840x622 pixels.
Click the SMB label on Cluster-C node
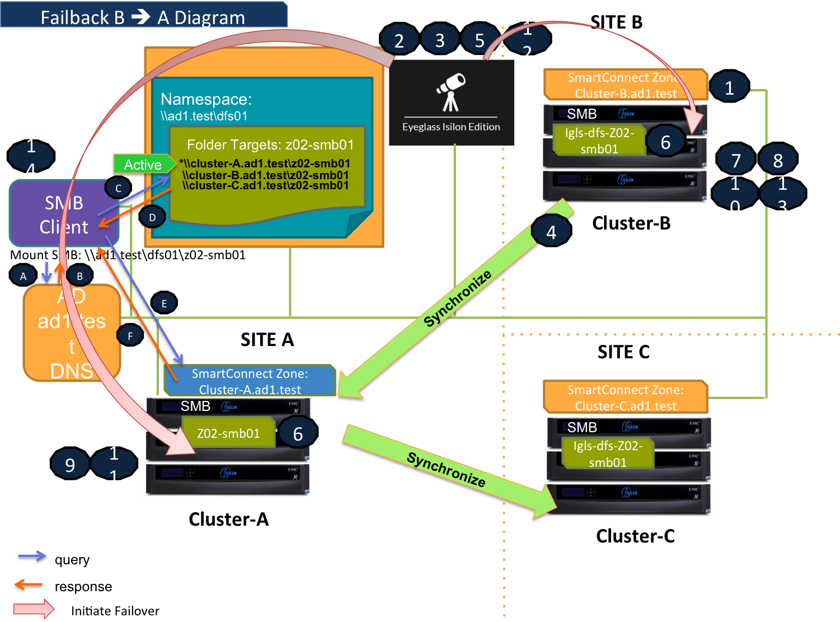(582, 427)
